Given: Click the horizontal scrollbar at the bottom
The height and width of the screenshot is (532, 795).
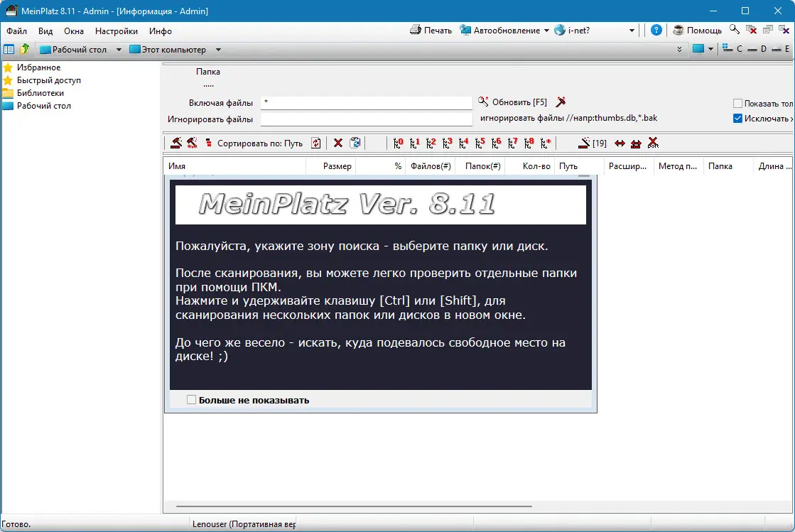Looking at the screenshot, I should [354, 506].
